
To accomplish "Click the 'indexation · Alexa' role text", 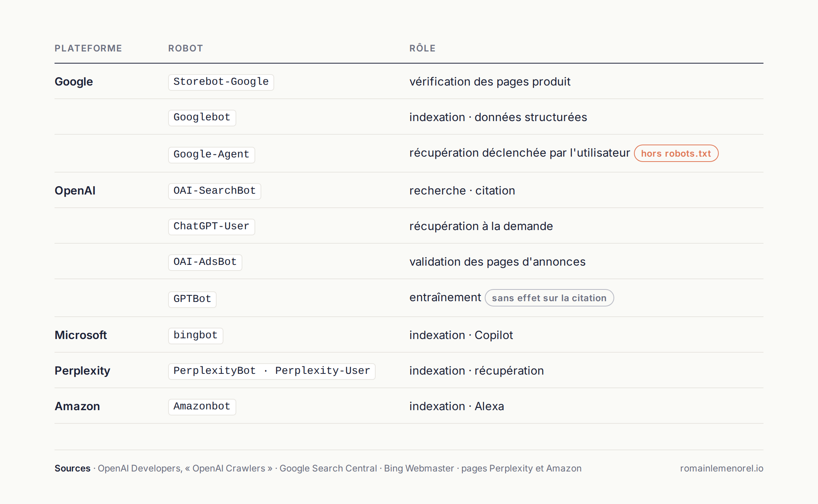I will 456,406.
